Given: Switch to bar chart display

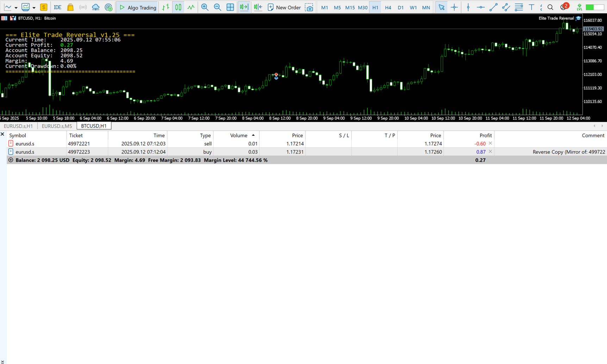Looking at the screenshot, I should pos(166,7).
